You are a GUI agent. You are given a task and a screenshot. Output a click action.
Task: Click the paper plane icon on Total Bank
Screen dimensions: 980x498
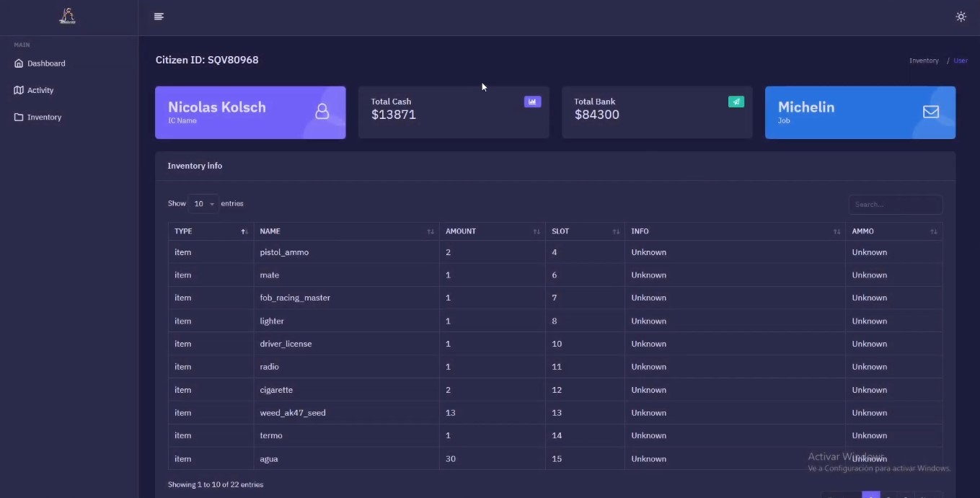pyautogui.click(x=736, y=102)
